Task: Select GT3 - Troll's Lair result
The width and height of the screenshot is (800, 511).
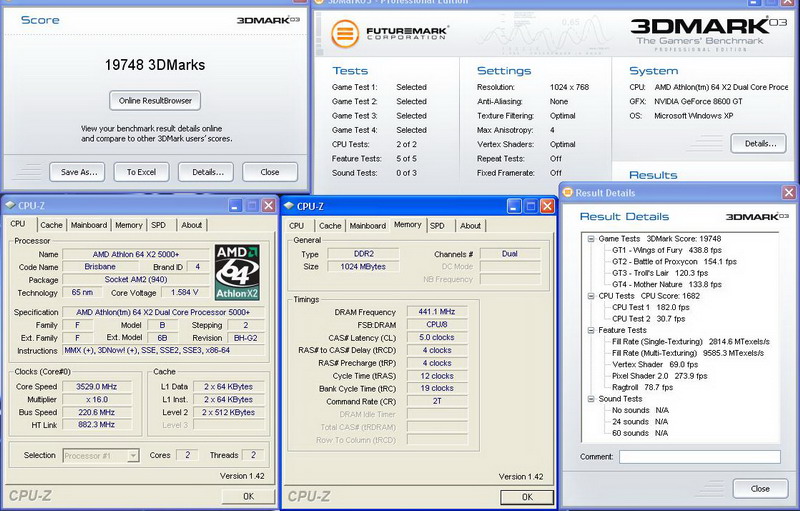Action: pos(660,273)
